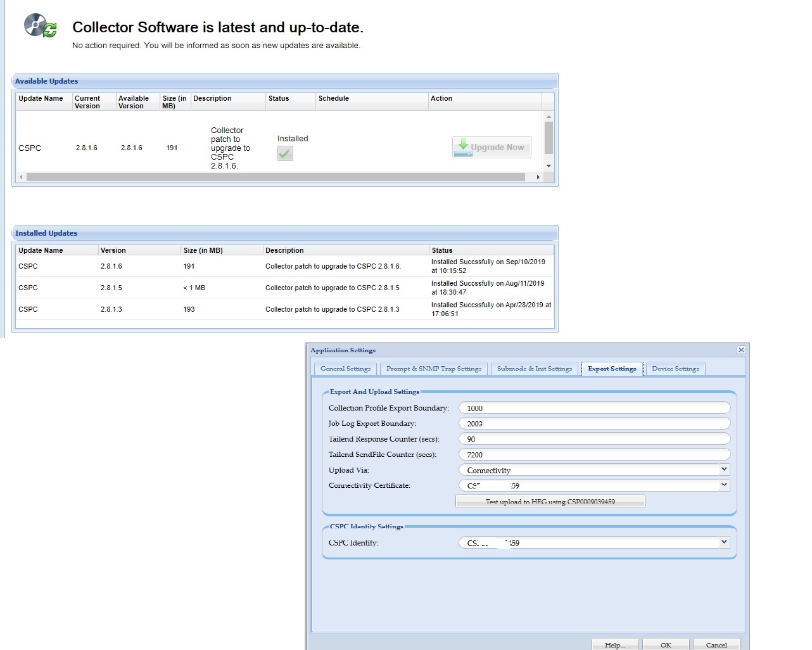Image resolution: width=812 pixels, height=650 pixels.
Task: Click the Current Version column header
Action: point(94,101)
